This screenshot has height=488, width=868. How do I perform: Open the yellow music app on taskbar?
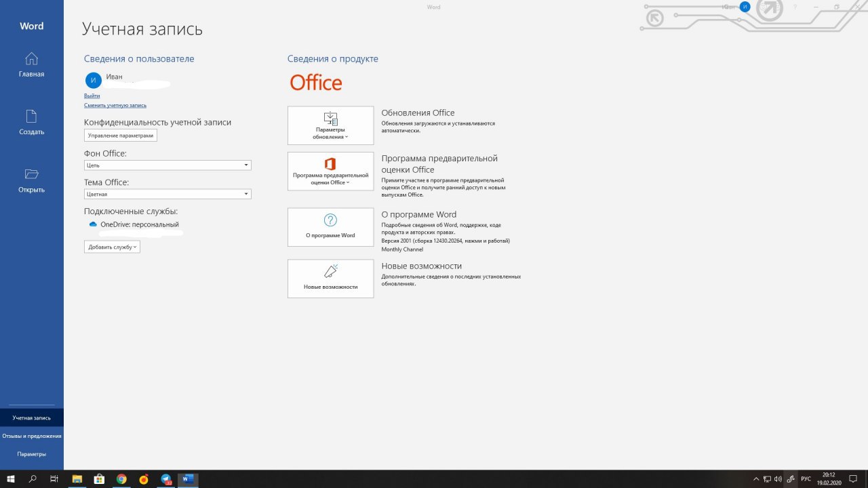click(x=144, y=479)
